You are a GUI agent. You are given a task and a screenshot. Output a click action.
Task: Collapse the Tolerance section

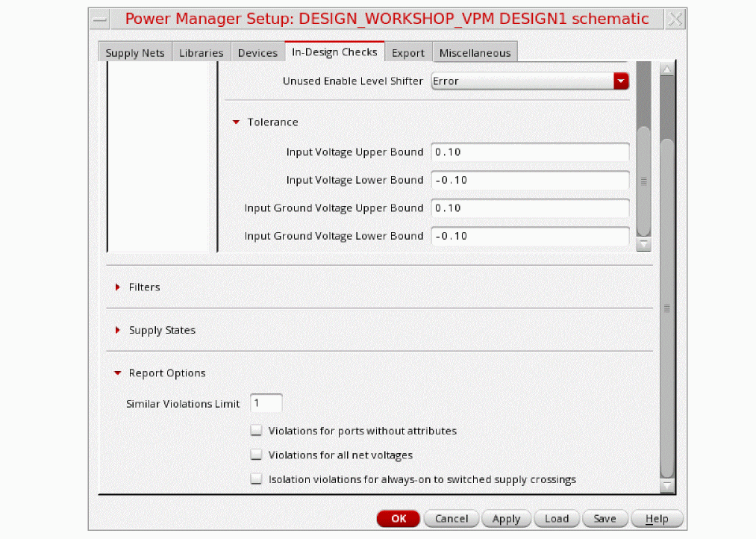(x=236, y=122)
